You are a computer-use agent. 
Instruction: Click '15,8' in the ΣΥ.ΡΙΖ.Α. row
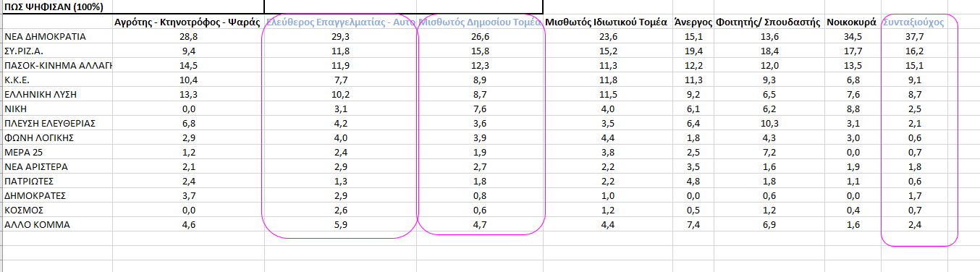point(480,51)
